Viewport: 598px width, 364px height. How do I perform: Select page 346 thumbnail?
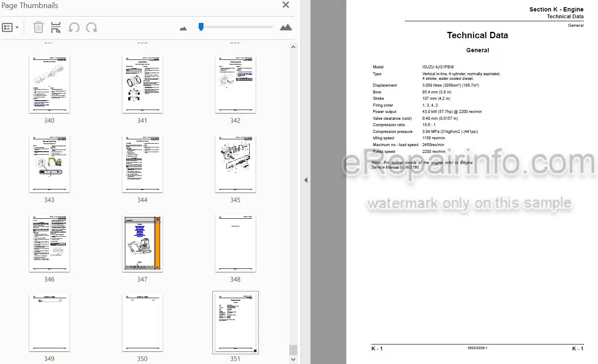point(49,243)
